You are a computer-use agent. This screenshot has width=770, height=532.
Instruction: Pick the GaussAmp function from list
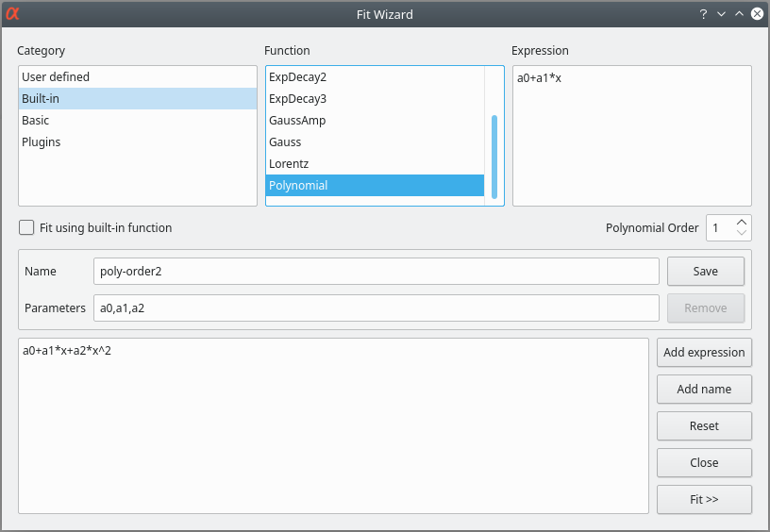(297, 120)
